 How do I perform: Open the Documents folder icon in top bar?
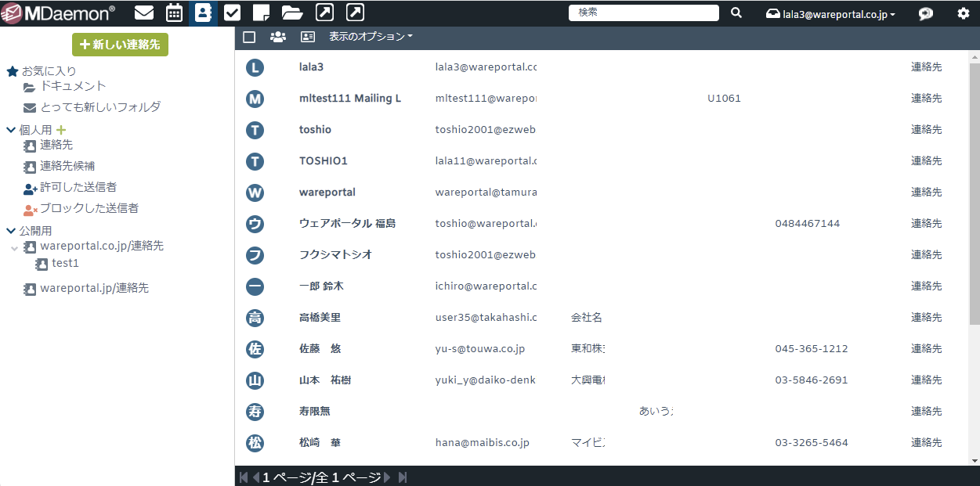pos(292,13)
